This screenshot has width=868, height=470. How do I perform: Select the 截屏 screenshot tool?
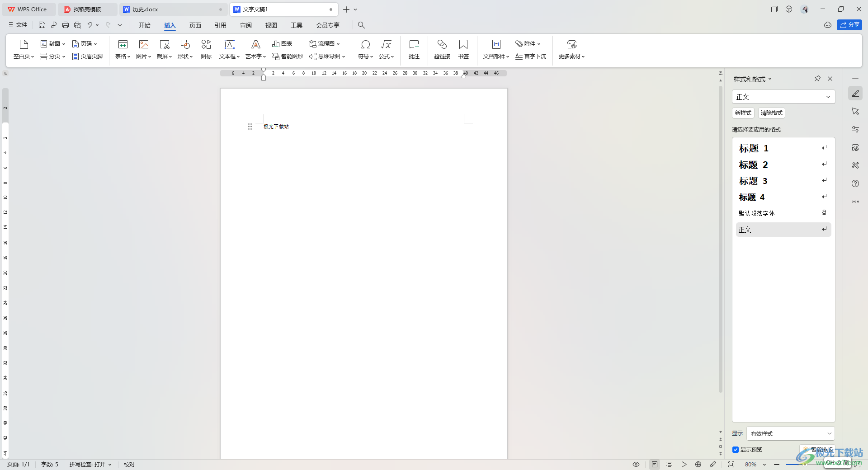tap(164, 49)
